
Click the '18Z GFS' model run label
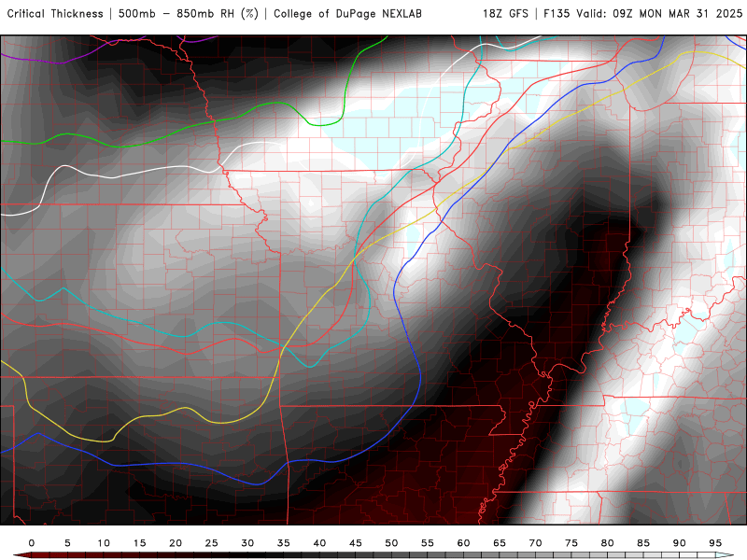[x=505, y=14]
